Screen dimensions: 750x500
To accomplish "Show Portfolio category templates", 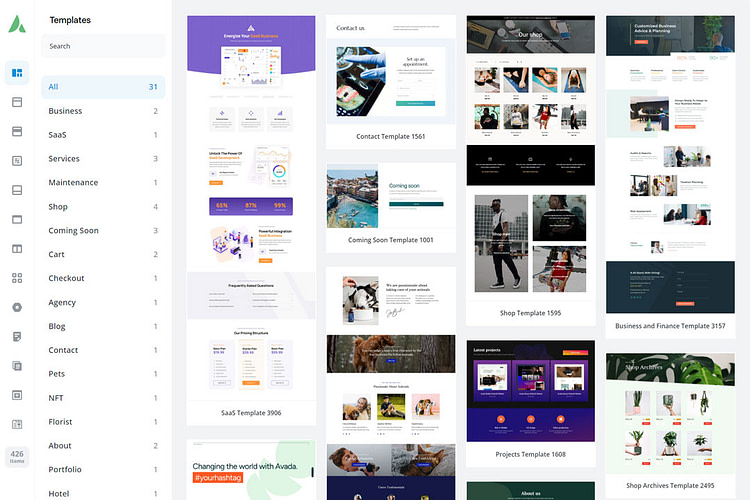I will coord(103,469).
